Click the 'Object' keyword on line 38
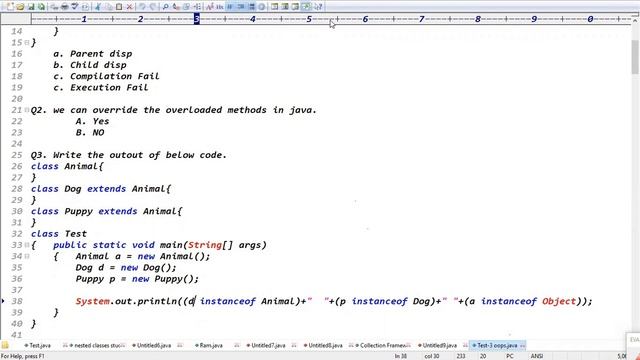640x360 pixels. click(559, 301)
